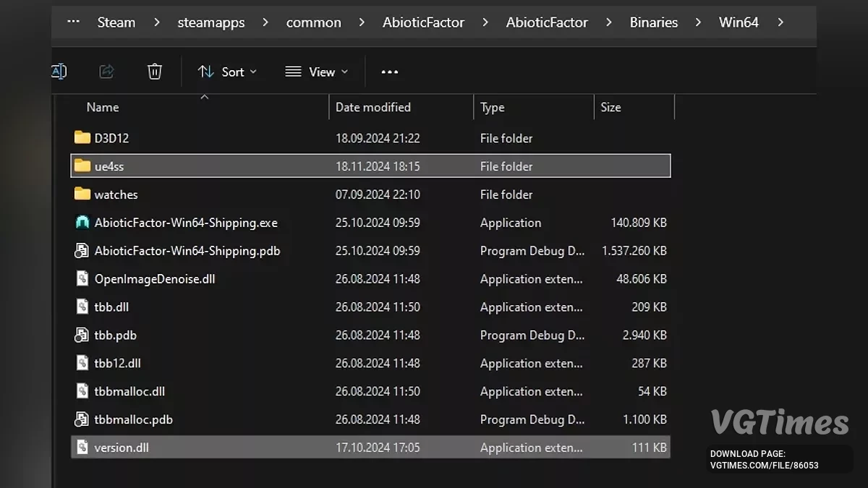Expand hidden breadcrumb path ellipsis

tap(73, 22)
